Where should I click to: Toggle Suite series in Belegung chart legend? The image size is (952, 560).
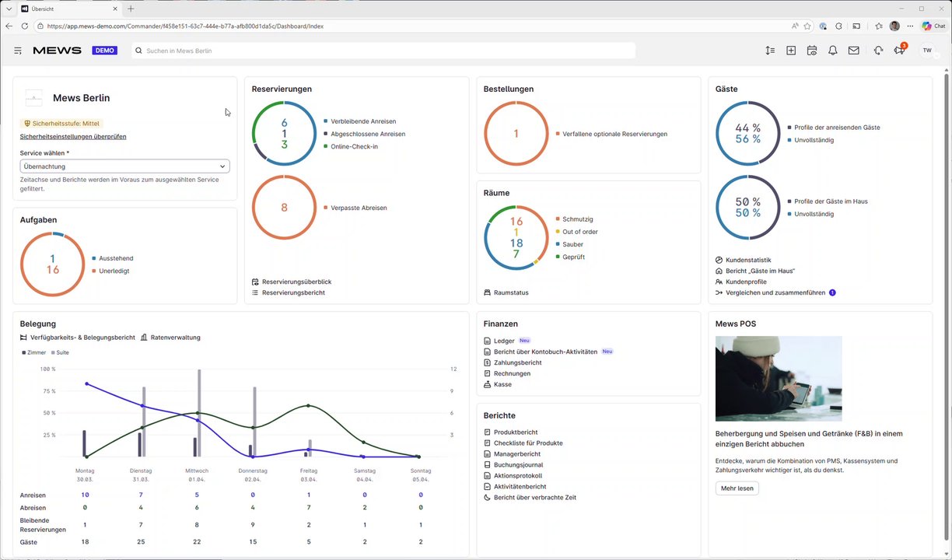point(60,352)
